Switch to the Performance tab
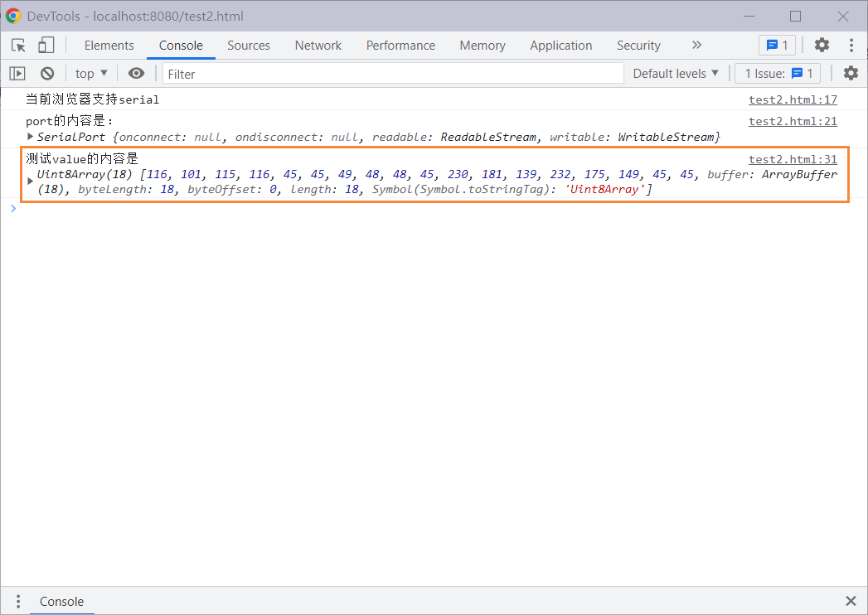Image resolution: width=868 pixels, height=615 pixels. click(x=400, y=46)
